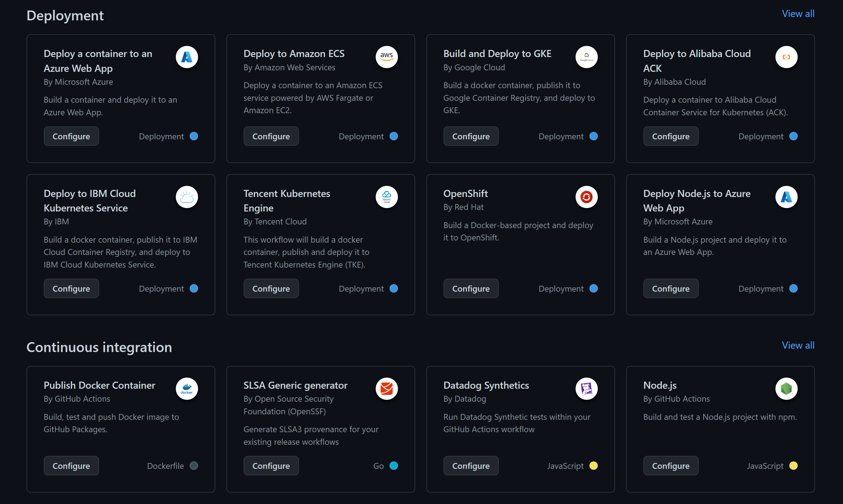The image size is (843, 504).
Task: Click the Alibaba Cloud logo icon
Action: point(786,57)
